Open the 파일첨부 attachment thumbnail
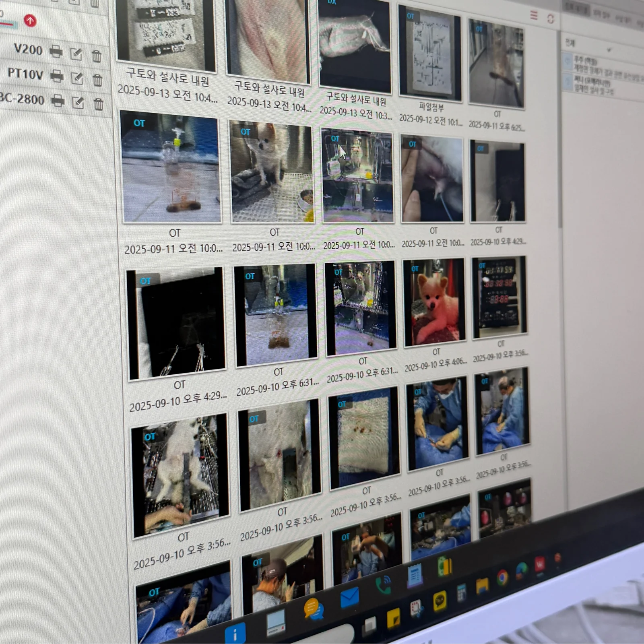 click(x=430, y=53)
